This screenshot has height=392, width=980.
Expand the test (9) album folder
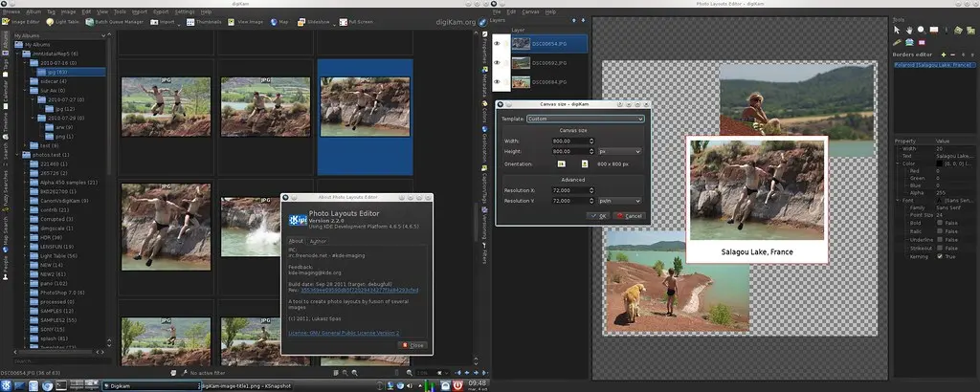click(26, 144)
